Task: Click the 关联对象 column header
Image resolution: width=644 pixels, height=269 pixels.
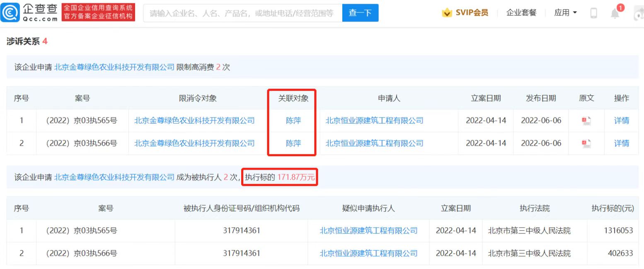Action: pos(293,98)
